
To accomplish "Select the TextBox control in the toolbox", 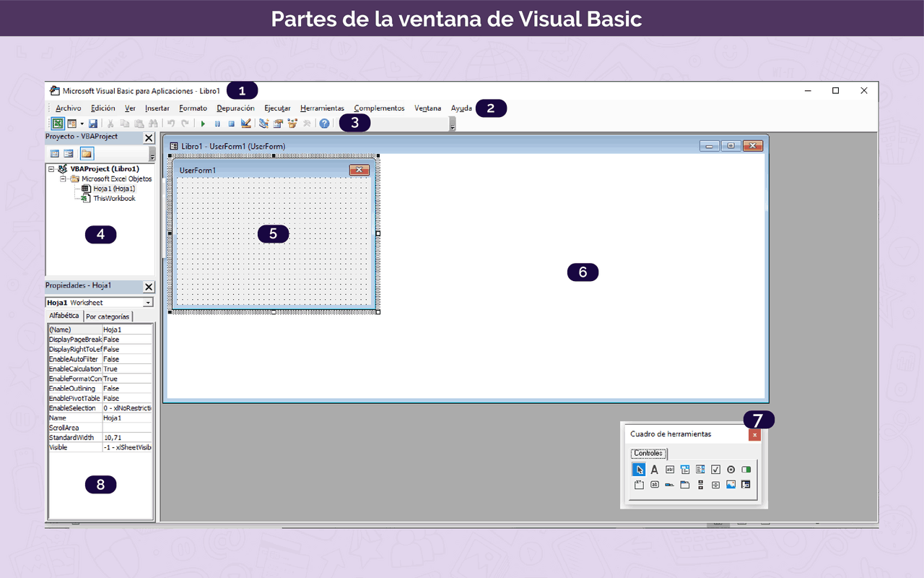I will click(670, 470).
